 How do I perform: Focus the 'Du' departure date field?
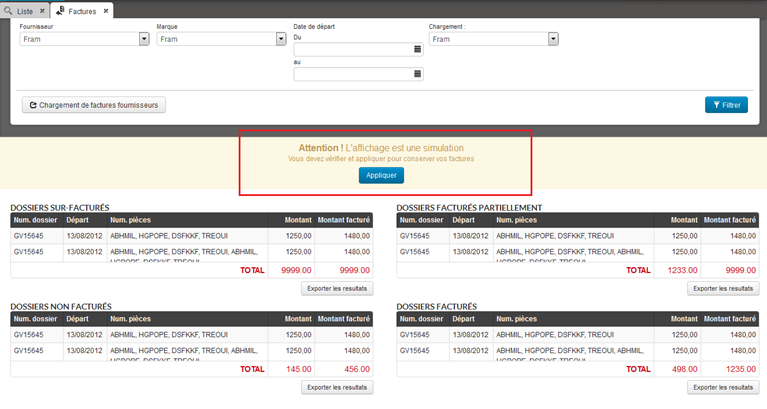click(x=352, y=49)
